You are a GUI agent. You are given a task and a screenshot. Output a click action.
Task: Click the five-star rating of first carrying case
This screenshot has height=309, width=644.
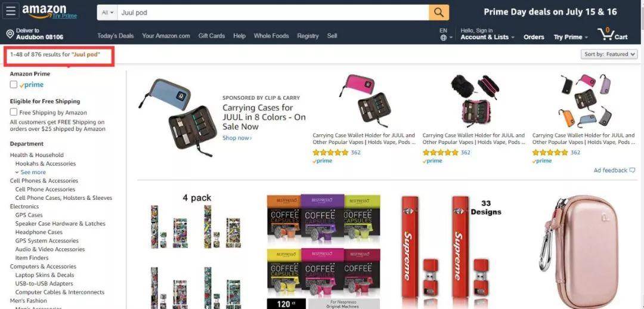(x=330, y=153)
